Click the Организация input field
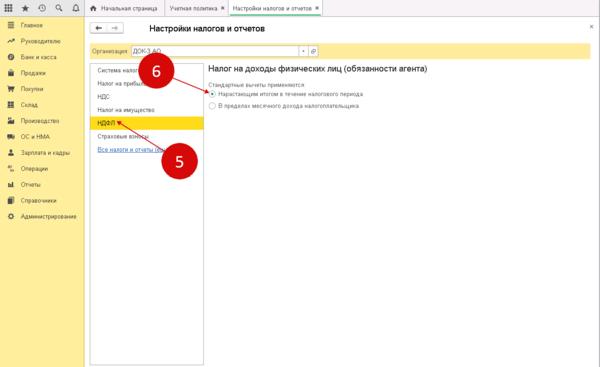Viewport: 600px width, 367px height. (x=215, y=51)
